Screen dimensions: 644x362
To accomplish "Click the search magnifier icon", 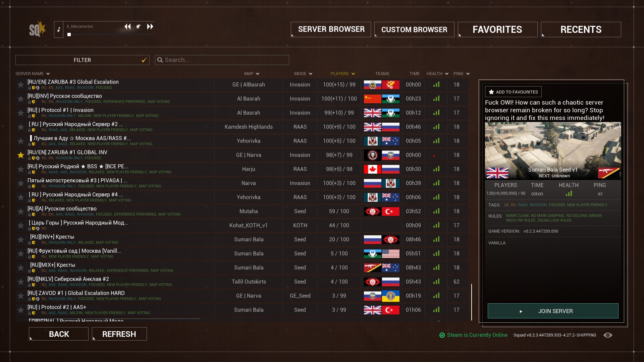I will coord(160,60).
